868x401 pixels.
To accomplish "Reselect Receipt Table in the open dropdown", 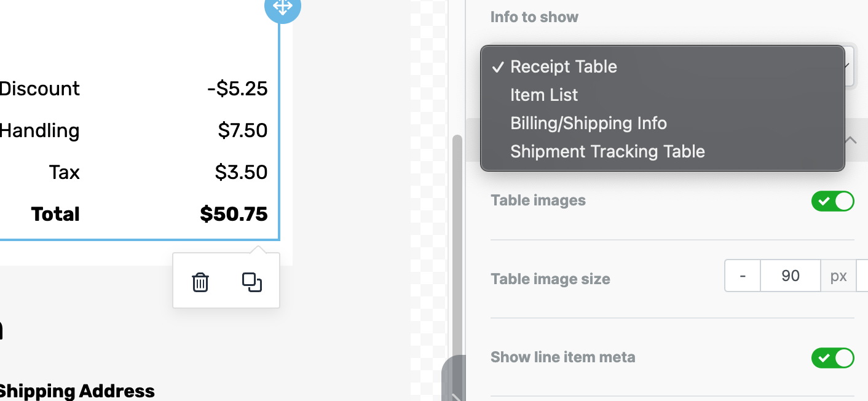I will pyautogui.click(x=563, y=66).
